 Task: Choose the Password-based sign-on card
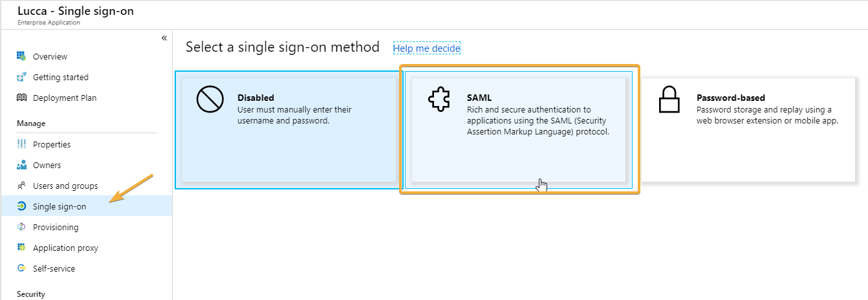[x=748, y=130]
